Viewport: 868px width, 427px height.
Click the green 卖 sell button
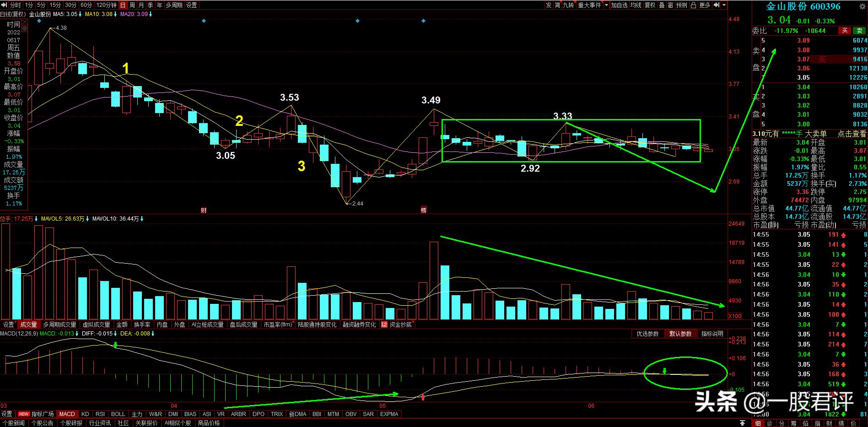(860, 31)
